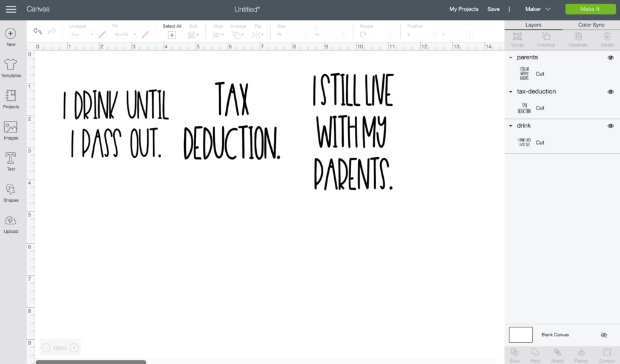Open My Projects
620x364 pixels.
(x=464, y=9)
